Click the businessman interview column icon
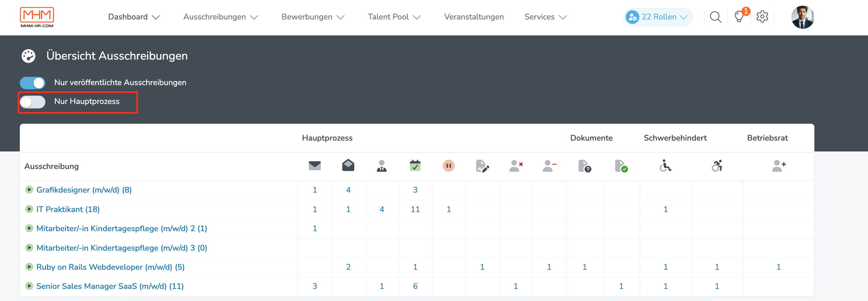The height and width of the screenshot is (301, 868). pos(381,166)
